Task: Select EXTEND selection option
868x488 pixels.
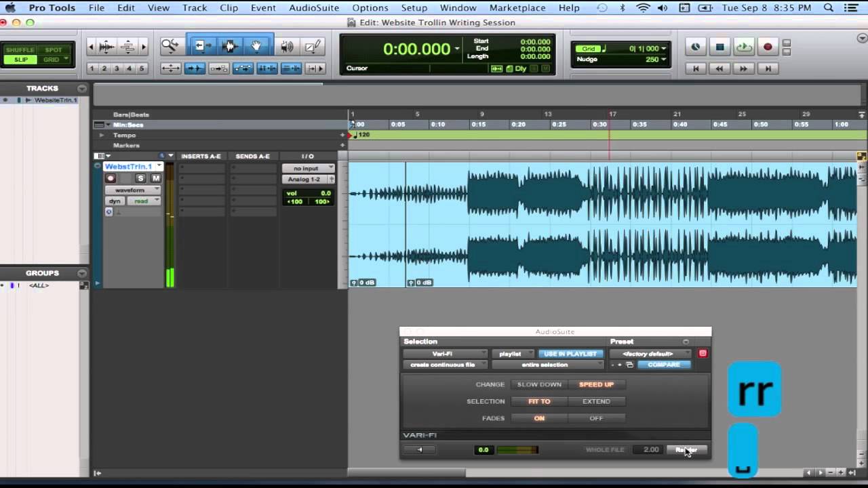Action: (x=596, y=401)
